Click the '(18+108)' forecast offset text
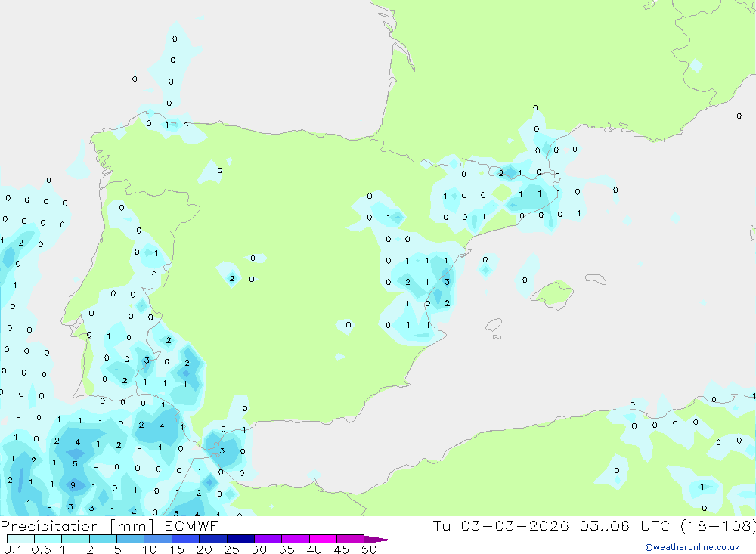Viewport: 756px width, 554px height. (718, 525)
